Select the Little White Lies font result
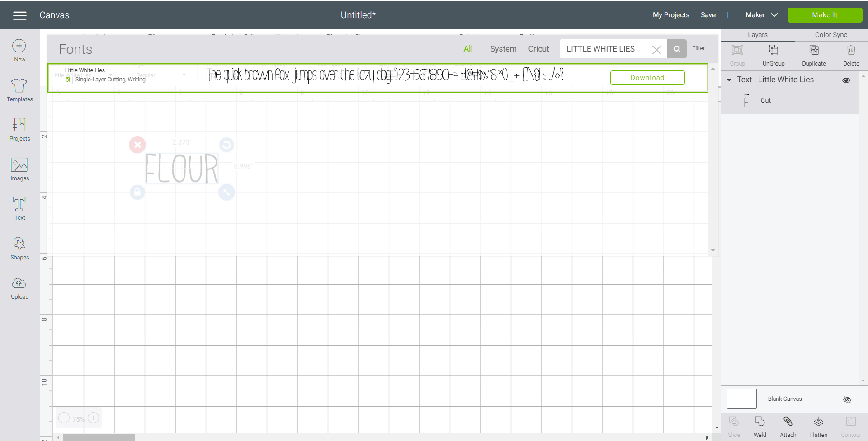The width and height of the screenshot is (868, 441). tap(378, 78)
